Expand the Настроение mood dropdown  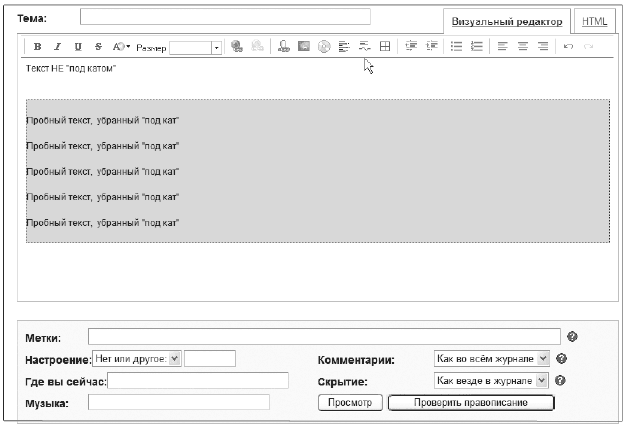(x=174, y=358)
